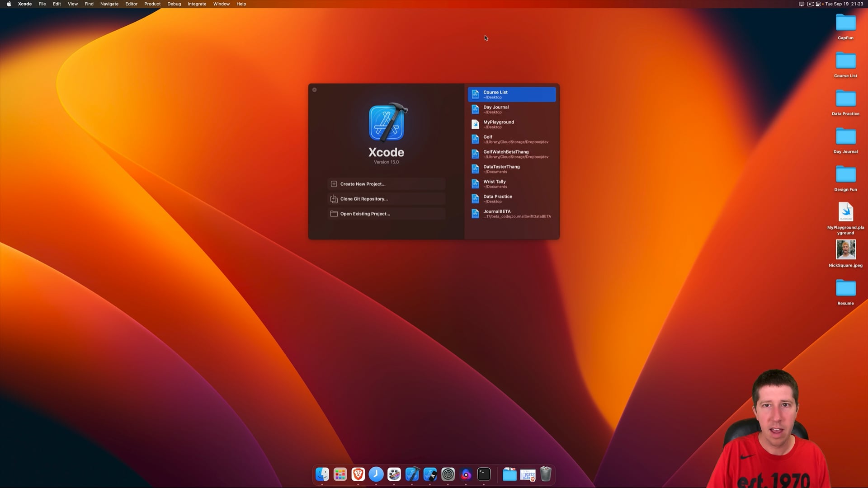The image size is (868, 488).
Task: Click the MyPlayground Swift file icon in recents
Action: (475, 124)
